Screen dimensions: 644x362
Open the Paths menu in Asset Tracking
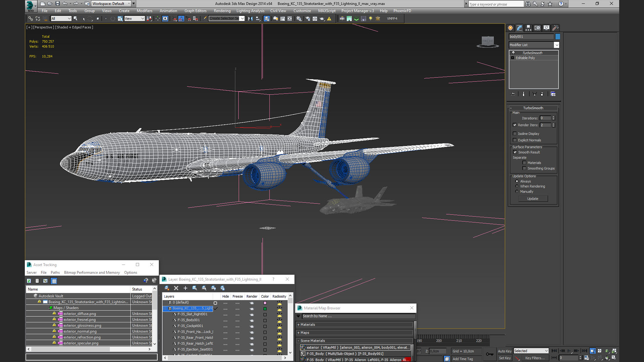point(55,273)
